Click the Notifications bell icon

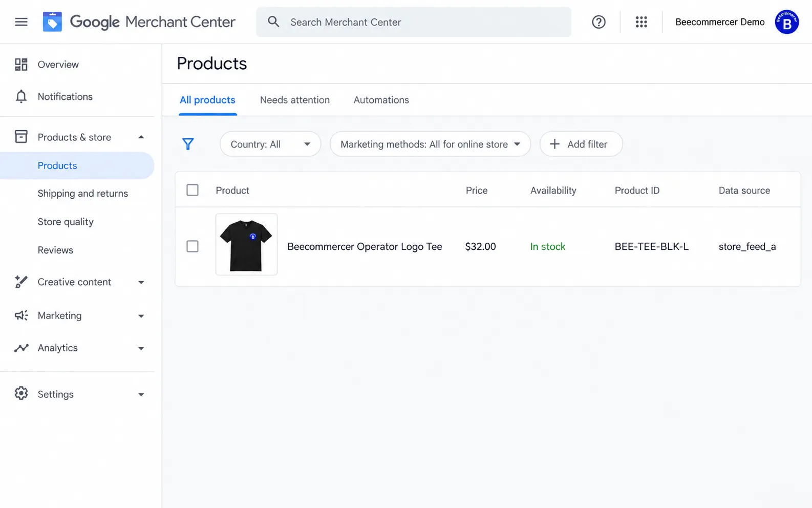pyautogui.click(x=21, y=97)
